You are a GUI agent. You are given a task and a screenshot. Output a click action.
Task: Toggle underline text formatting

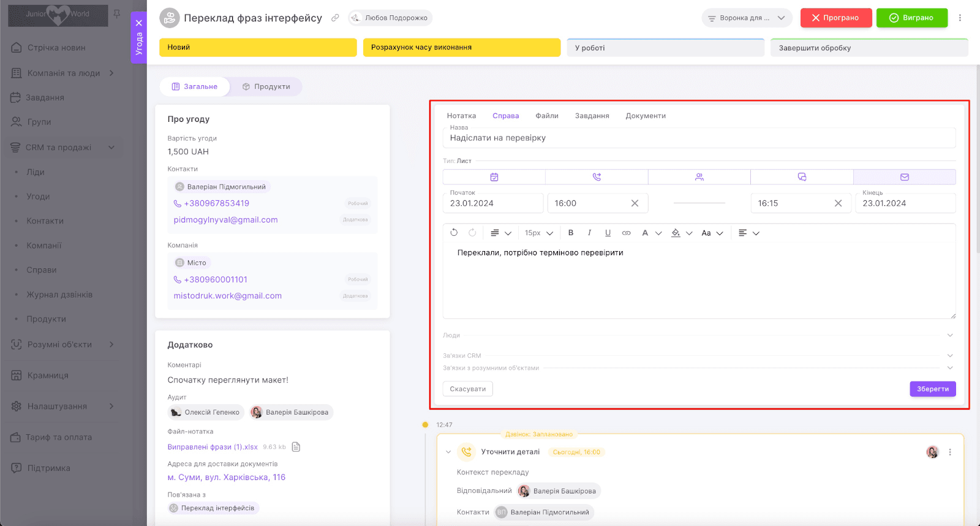click(x=608, y=233)
